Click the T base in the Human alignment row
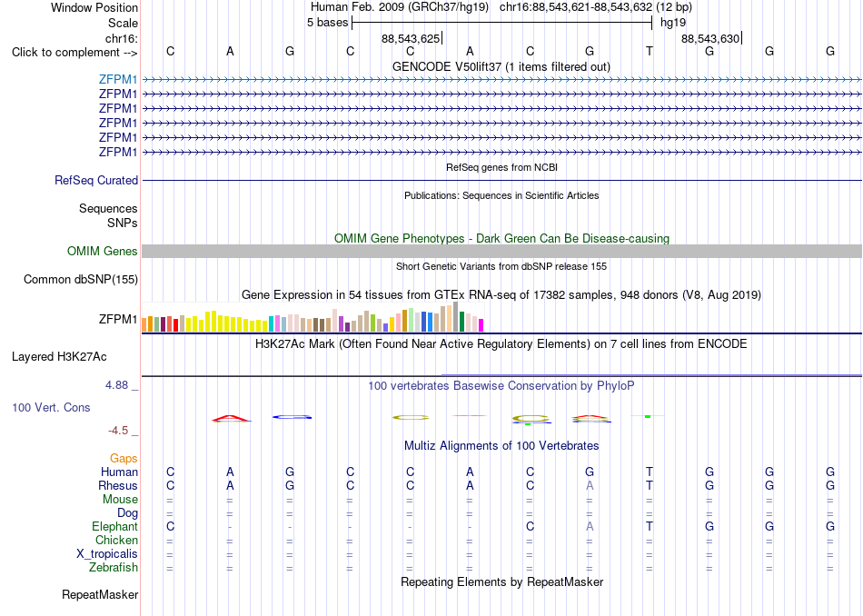The image size is (863, 616). coord(650,472)
